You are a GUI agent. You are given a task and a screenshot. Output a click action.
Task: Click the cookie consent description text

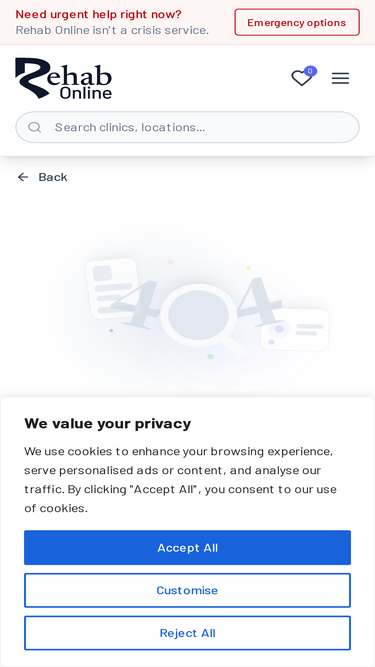180,480
